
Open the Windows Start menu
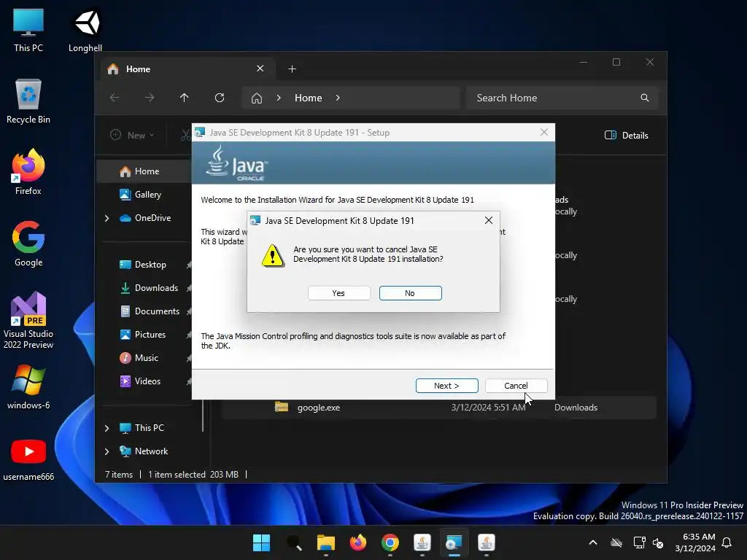(x=262, y=542)
